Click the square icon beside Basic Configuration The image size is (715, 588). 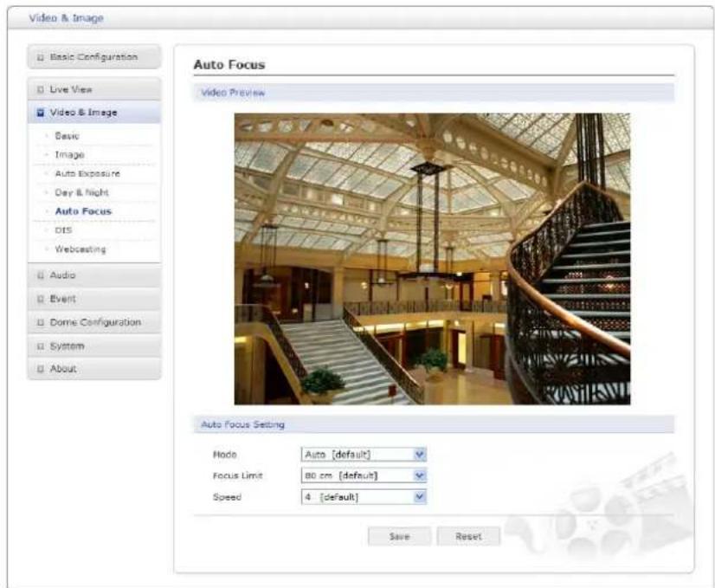tap(40, 57)
